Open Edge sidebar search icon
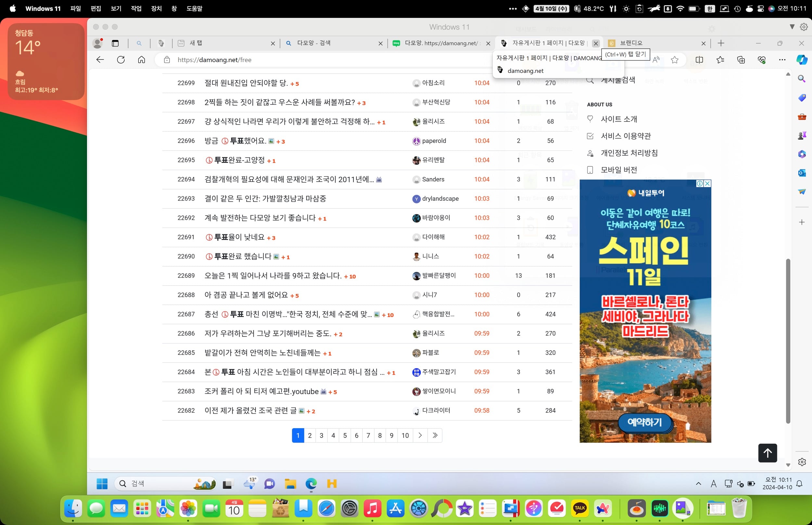The image size is (812, 525). coord(802,79)
